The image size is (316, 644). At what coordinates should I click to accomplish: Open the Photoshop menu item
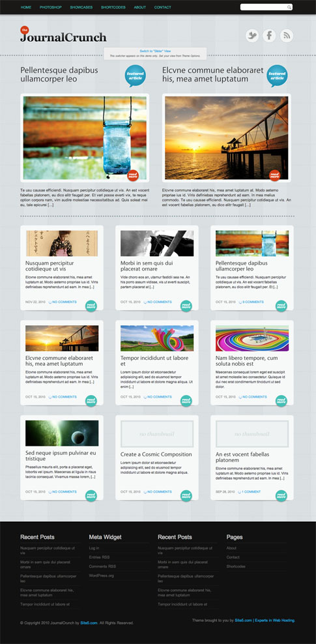coord(50,7)
